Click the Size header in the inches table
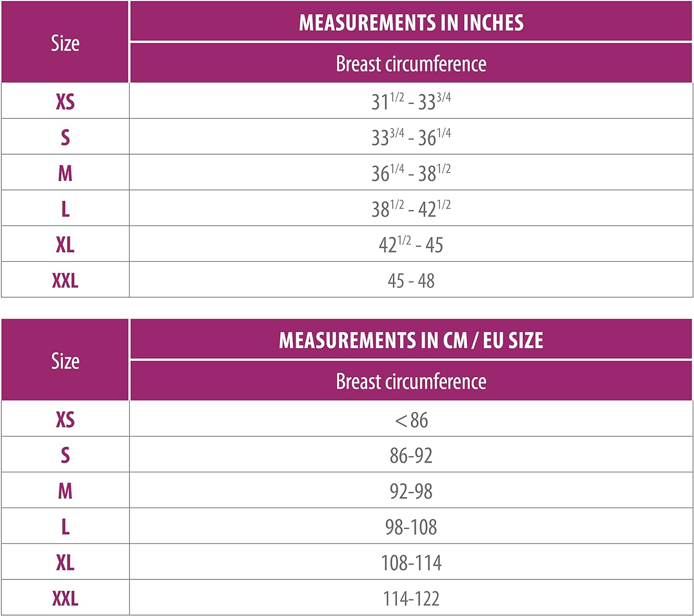 [65, 43]
